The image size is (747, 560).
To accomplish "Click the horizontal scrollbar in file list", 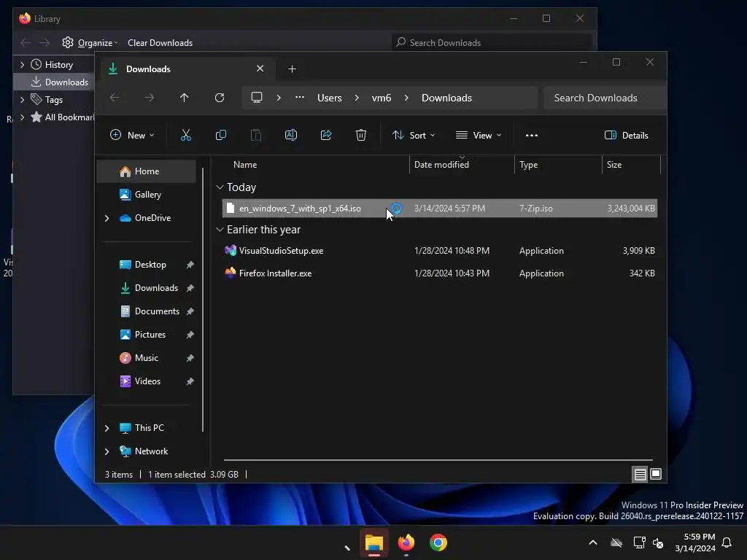I will click(x=438, y=460).
